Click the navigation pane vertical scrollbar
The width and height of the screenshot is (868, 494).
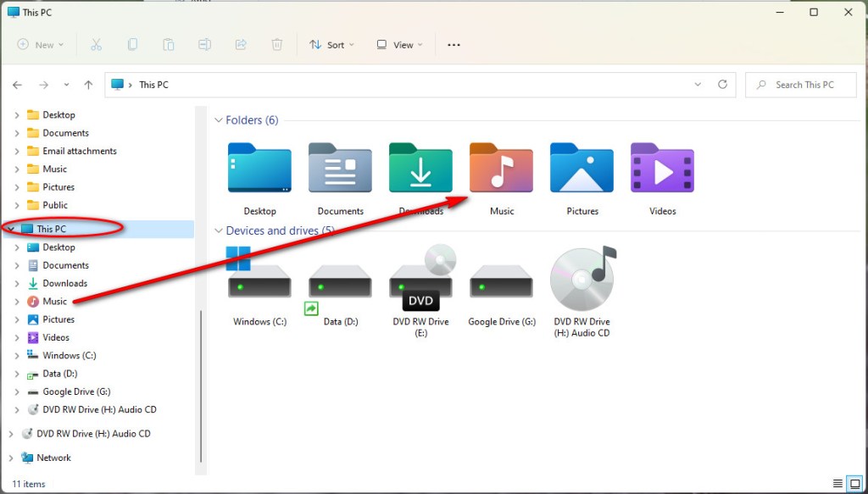(x=201, y=381)
